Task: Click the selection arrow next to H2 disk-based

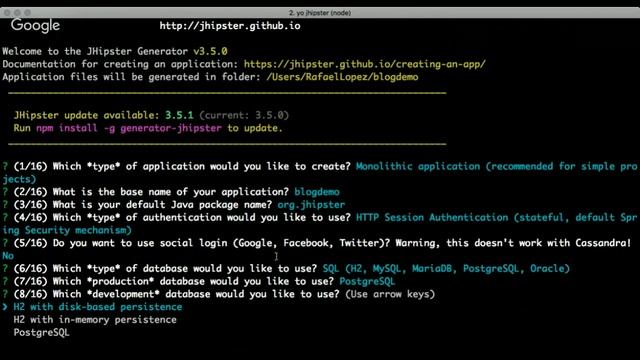Action: [x=5, y=307]
